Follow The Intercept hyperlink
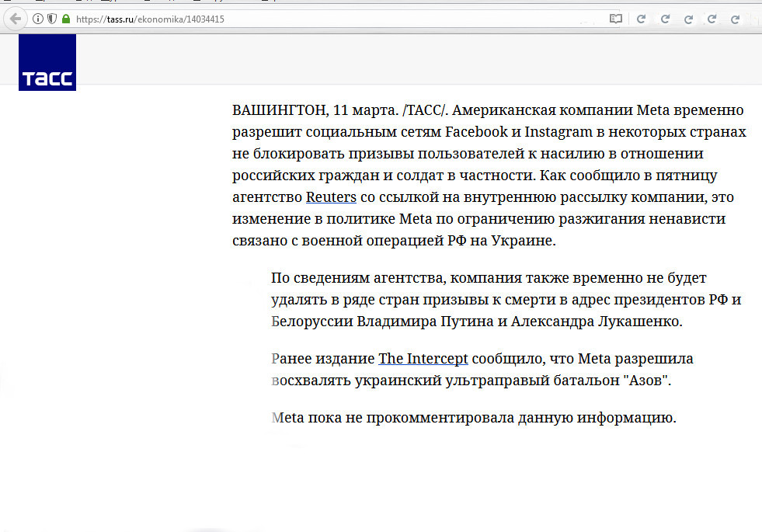The width and height of the screenshot is (762, 532). coord(423,359)
